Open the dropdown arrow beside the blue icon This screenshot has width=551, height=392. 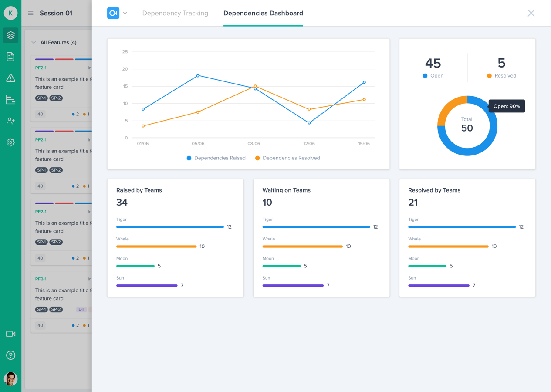coord(125,13)
